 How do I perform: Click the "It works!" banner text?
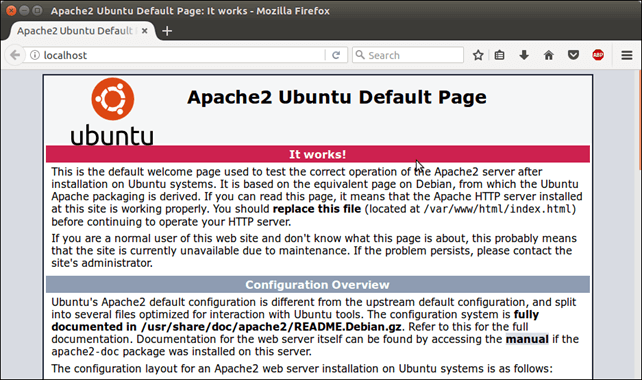pos(317,154)
